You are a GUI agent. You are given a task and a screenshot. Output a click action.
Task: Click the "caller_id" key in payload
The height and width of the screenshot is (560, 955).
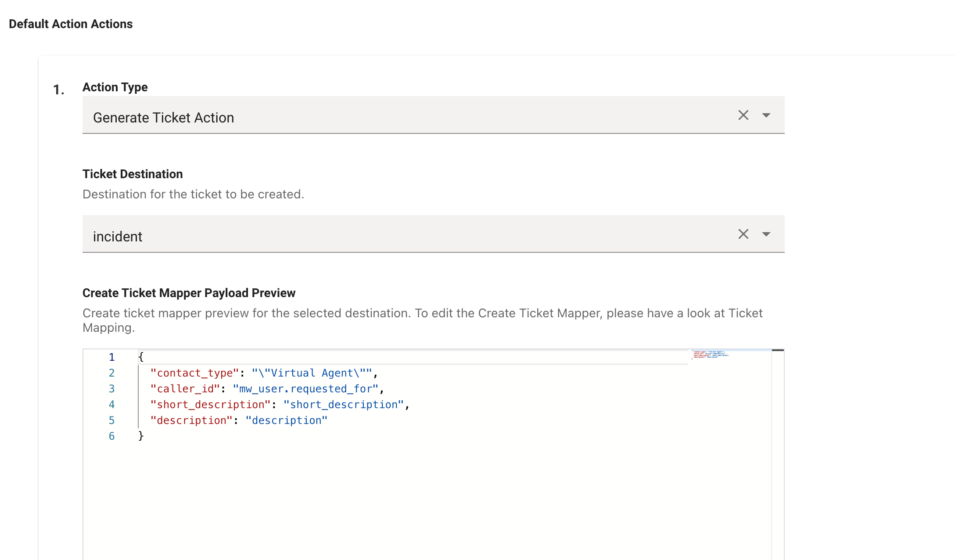tap(185, 389)
